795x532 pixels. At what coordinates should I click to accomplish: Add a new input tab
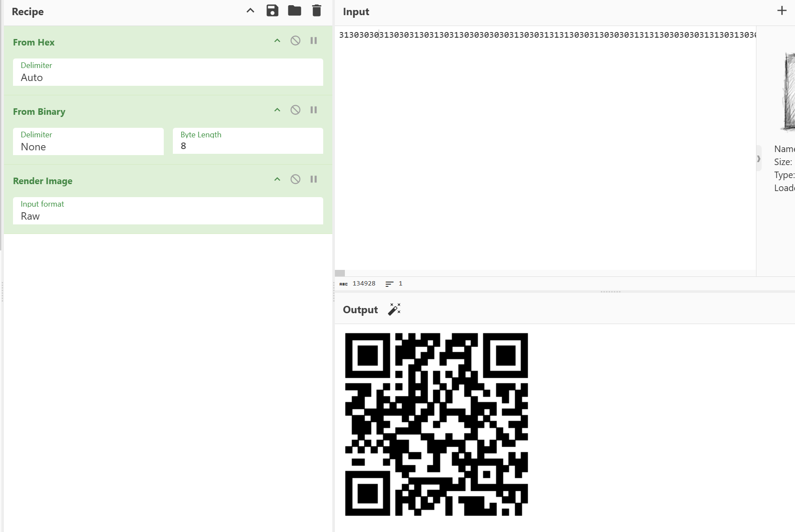click(x=782, y=11)
